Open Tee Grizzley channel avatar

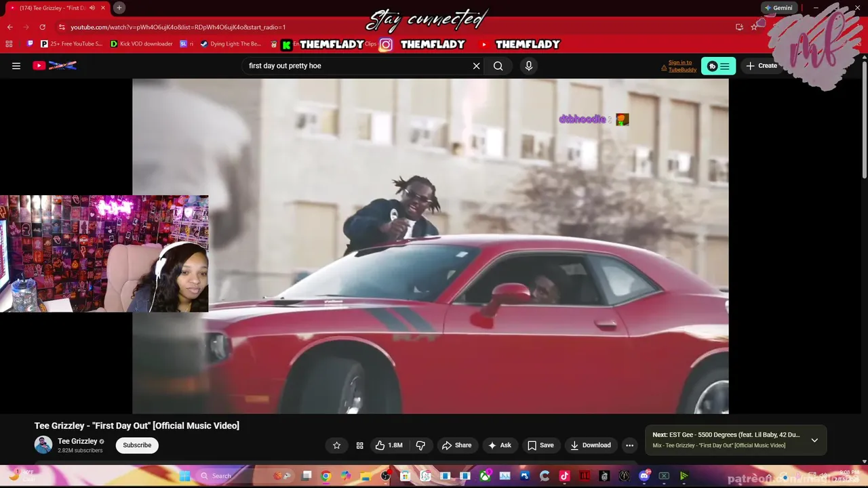coord(43,445)
